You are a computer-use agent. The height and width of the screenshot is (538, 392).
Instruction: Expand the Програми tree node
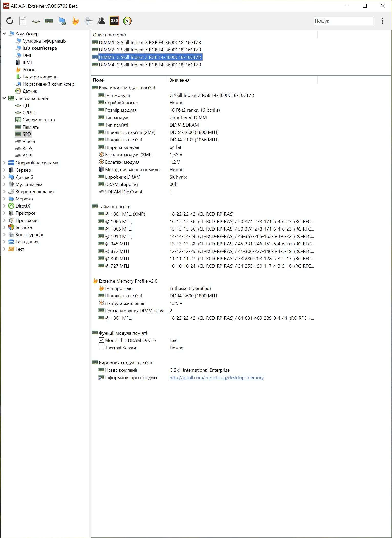tap(4, 220)
